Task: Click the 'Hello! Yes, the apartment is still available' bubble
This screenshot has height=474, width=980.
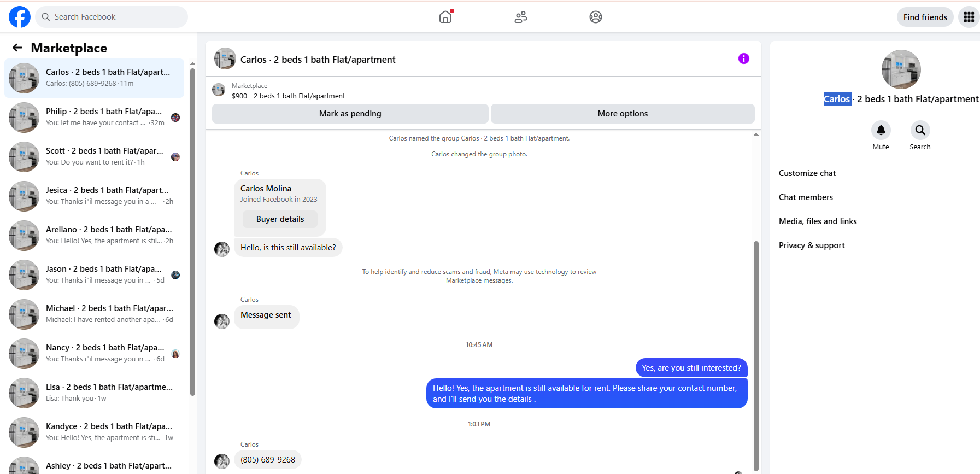Action: click(x=586, y=394)
